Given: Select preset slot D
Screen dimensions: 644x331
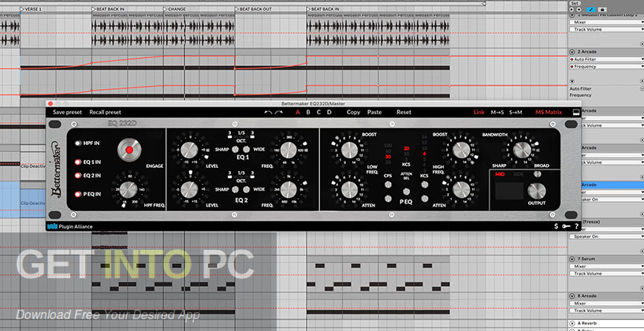Looking at the screenshot, I should point(329,112).
